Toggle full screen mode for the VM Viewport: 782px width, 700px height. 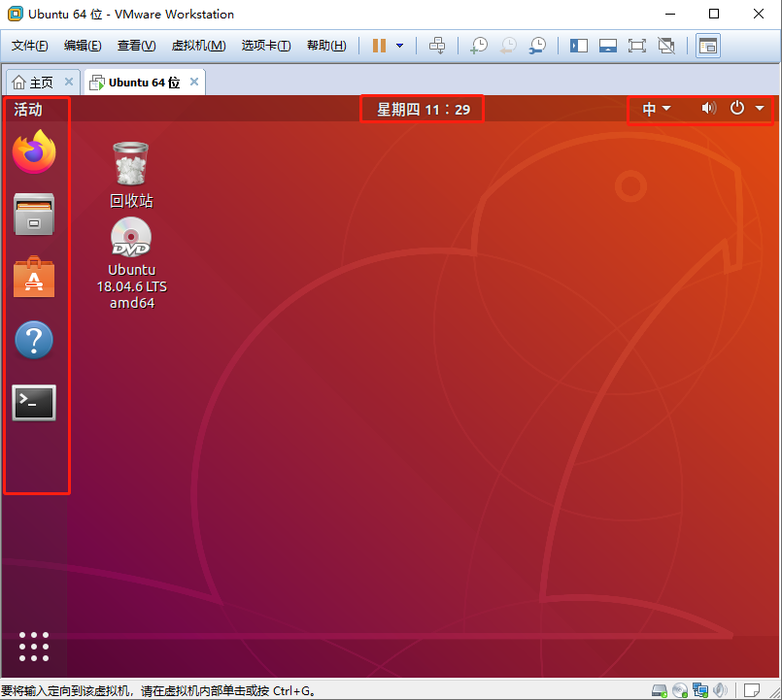(x=638, y=46)
